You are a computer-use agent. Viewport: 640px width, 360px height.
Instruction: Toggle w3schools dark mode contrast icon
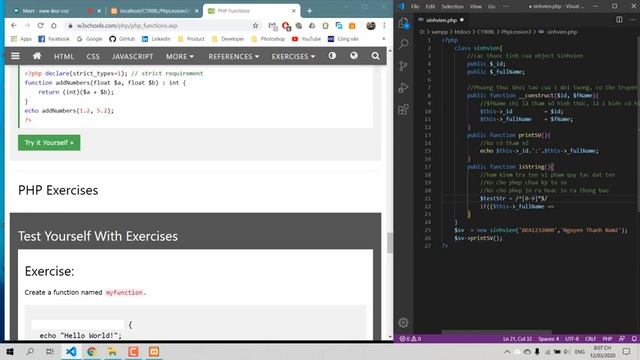[x=332, y=56]
